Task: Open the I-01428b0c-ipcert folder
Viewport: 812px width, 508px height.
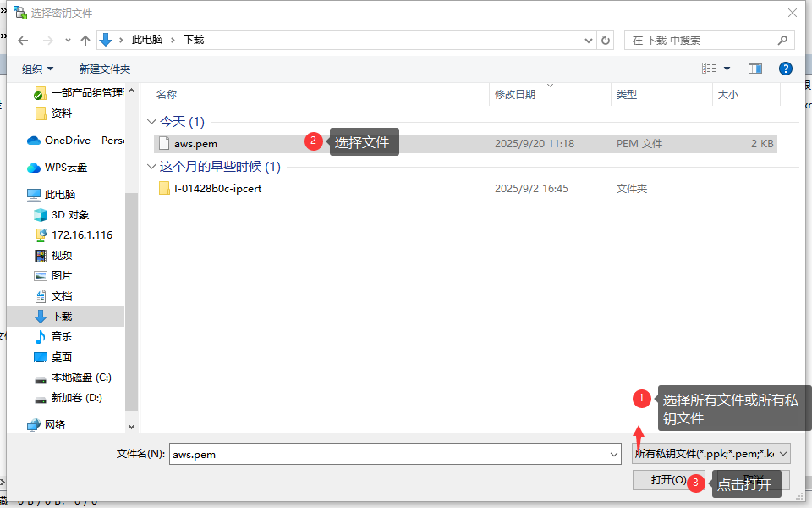Action: pyautogui.click(x=217, y=189)
